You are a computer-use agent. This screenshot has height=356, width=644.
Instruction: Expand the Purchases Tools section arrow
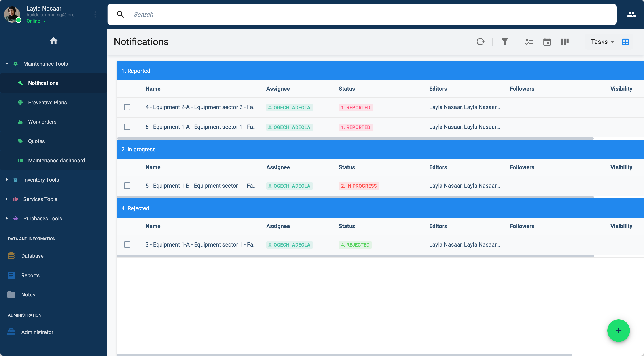pos(7,218)
